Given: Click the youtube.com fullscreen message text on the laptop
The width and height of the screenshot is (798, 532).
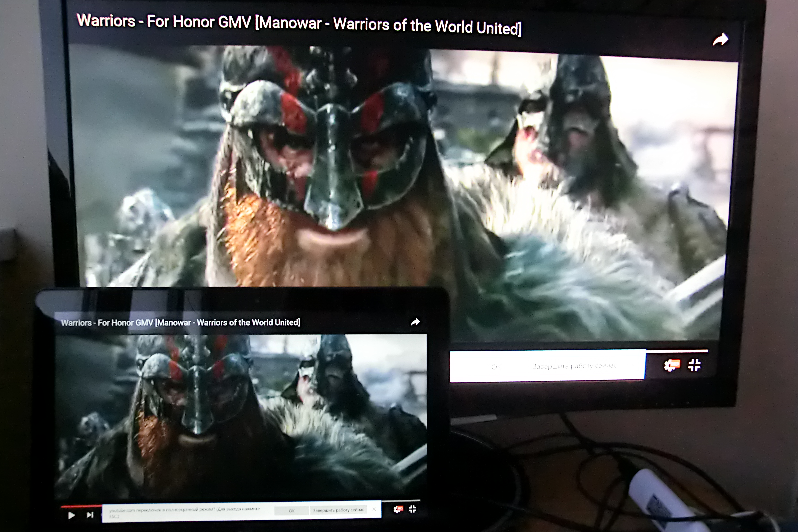Looking at the screenshot, I should coord(185,512).
